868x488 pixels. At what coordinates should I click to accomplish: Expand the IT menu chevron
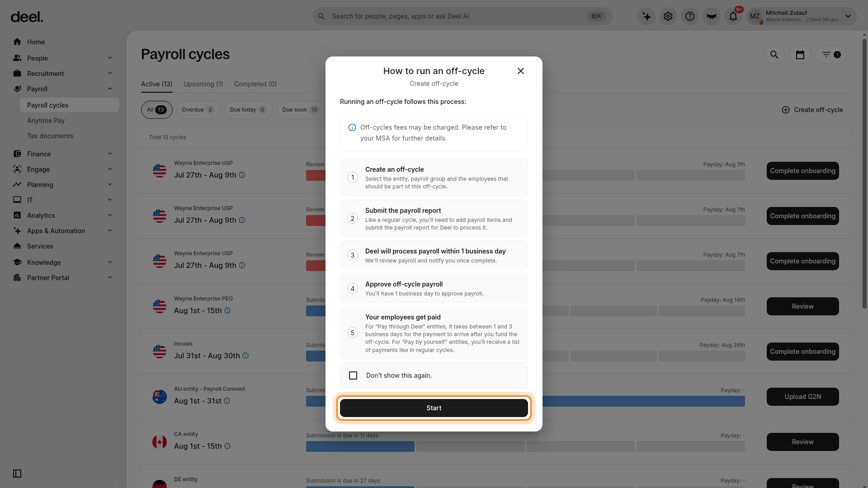[110, 200]
